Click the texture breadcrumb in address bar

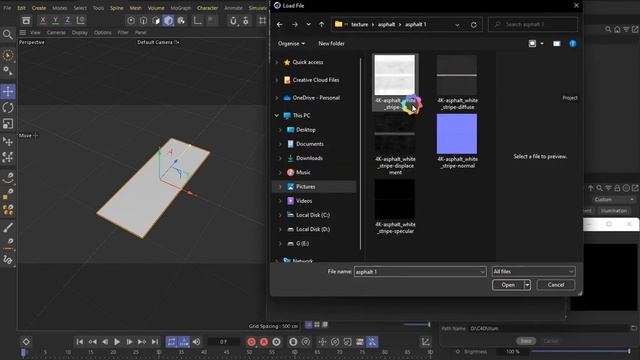[x=360, y=24]
